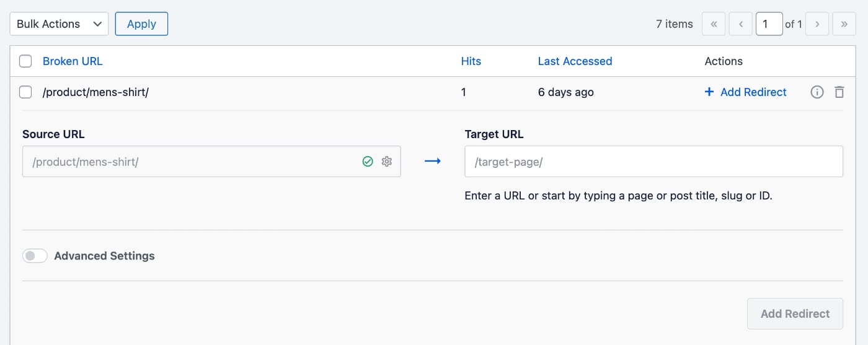
Task: Tick the select-all checkbox in the header row
Action: click(25, 61)
